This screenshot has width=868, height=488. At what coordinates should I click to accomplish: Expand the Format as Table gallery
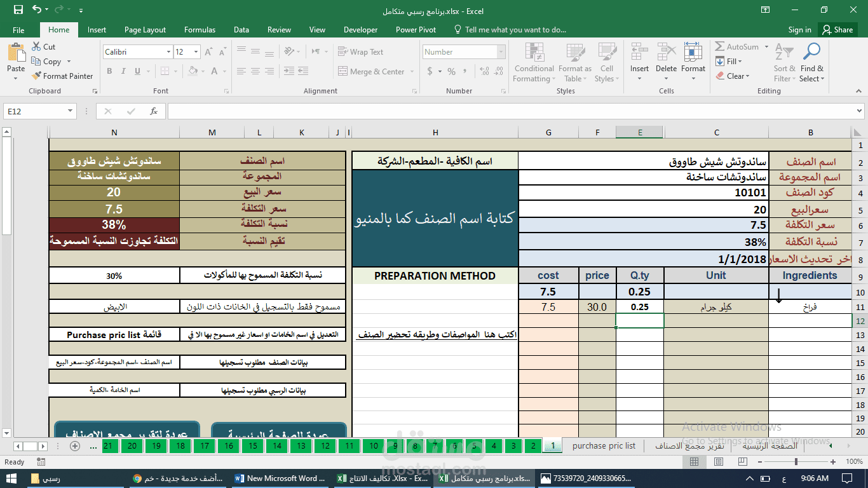coord(575,63)
